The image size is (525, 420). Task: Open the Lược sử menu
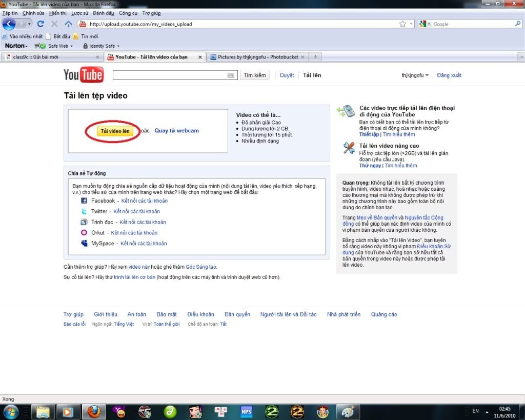point(79,13)
